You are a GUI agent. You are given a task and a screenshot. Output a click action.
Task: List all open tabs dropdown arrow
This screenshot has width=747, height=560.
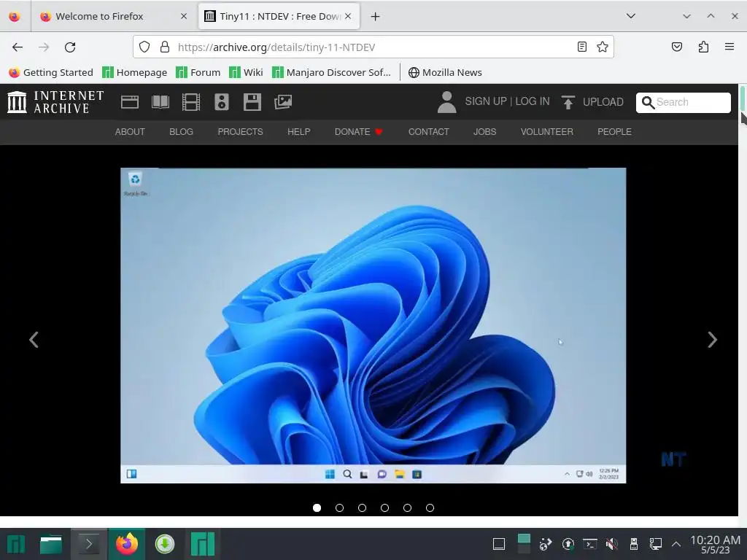click(x=631, y=16)
